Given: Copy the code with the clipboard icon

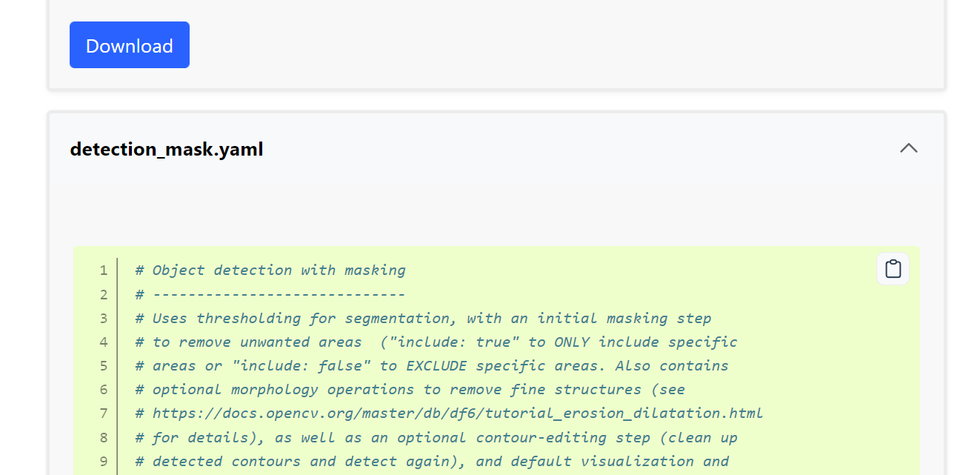Looking at the screenshot, I should click(893, 269).
